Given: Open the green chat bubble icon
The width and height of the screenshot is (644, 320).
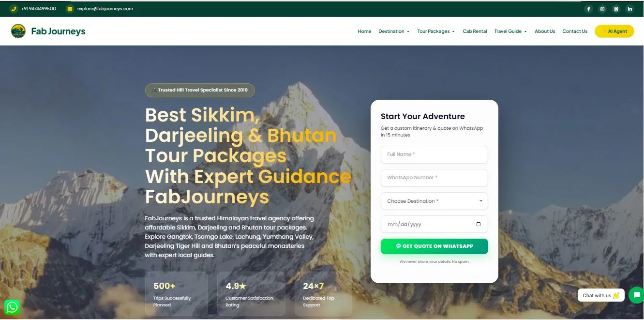Looking at the screenshot, I should 636,295.
